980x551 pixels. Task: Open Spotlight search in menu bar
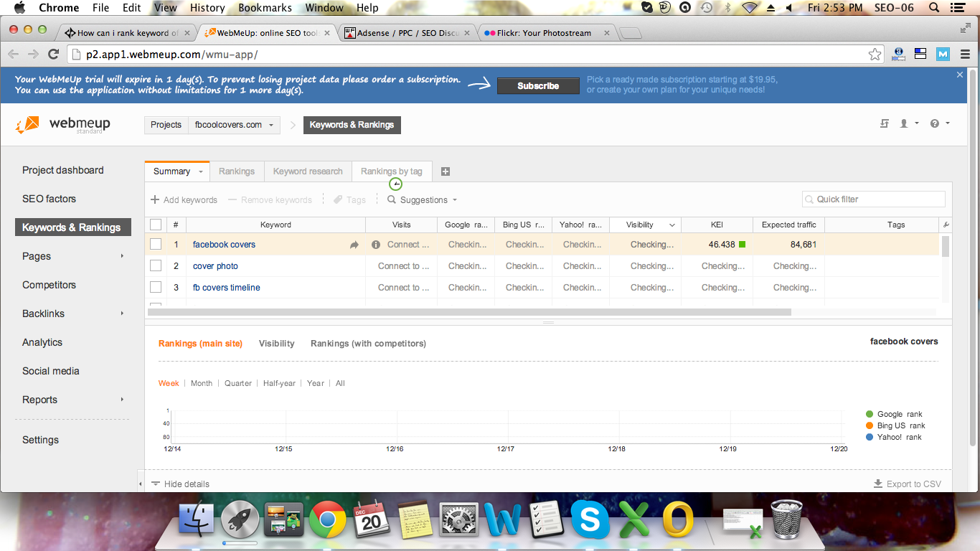click(x=934, y=8)
